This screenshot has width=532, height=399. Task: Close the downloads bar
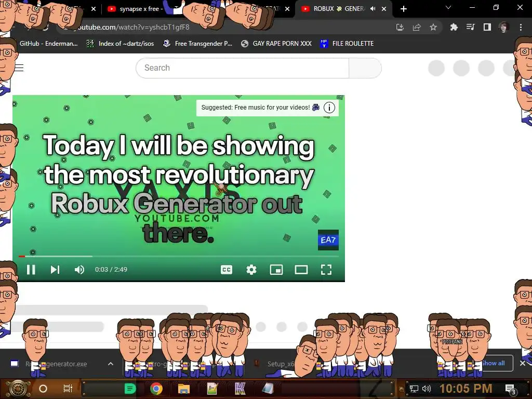[523, 363]
